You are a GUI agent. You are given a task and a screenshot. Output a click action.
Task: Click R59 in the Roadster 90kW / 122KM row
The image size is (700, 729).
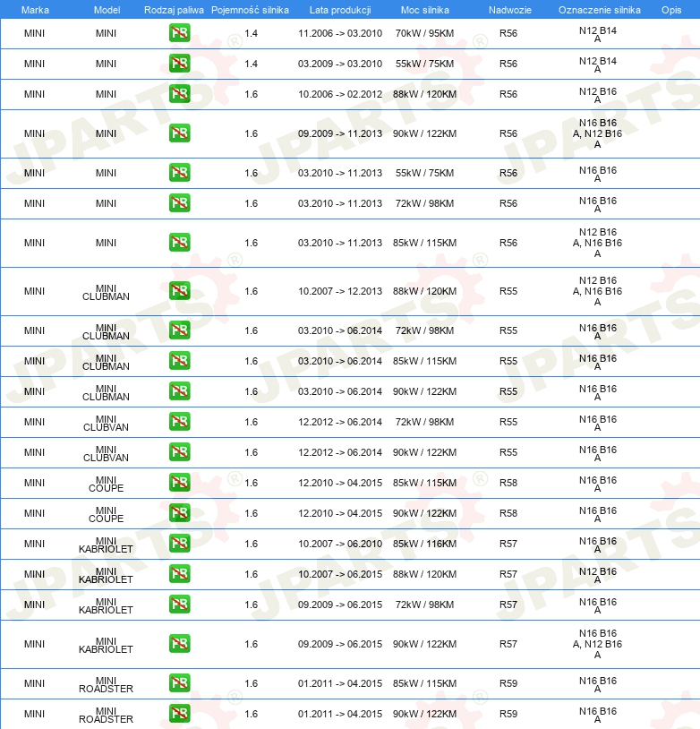coord(508,714)
